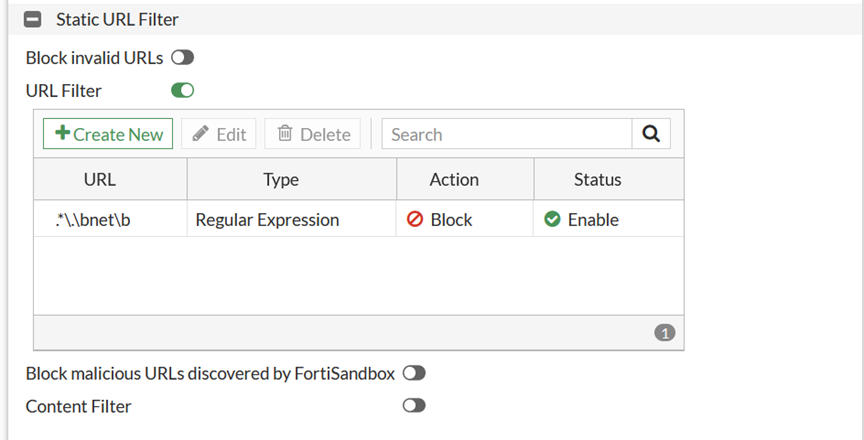Click the magnifier search icon
This screenshot has height=440, width=864.
coord(651,134)
